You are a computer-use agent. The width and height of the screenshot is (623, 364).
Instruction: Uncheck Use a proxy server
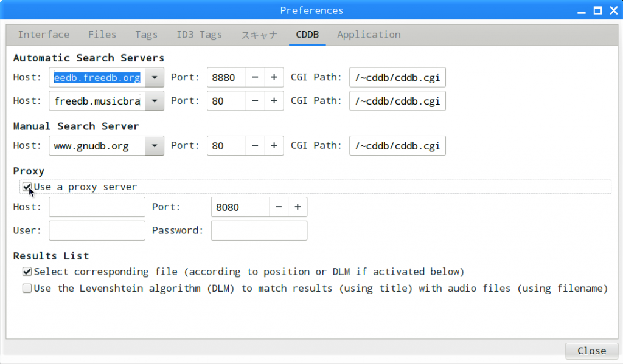tap(27, 187)
